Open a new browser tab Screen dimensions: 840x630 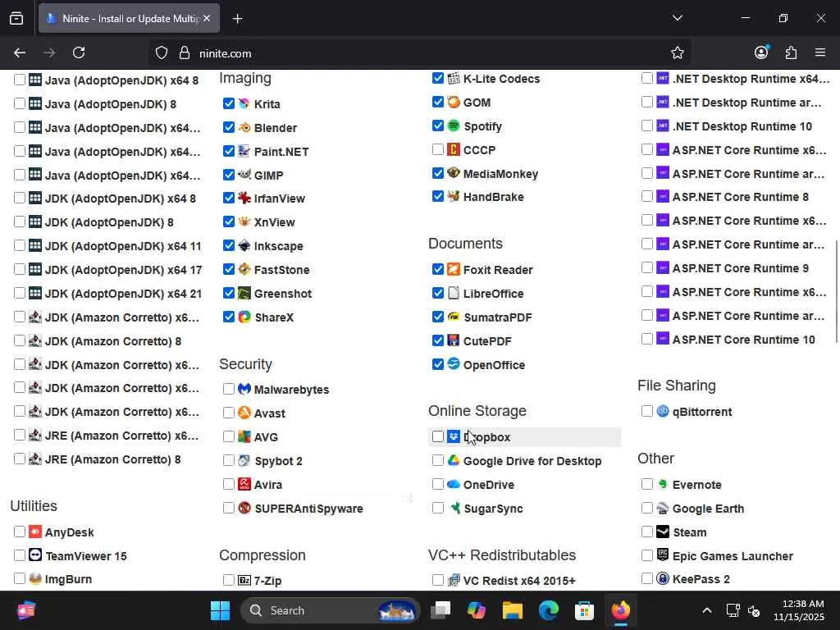point(238,19)
